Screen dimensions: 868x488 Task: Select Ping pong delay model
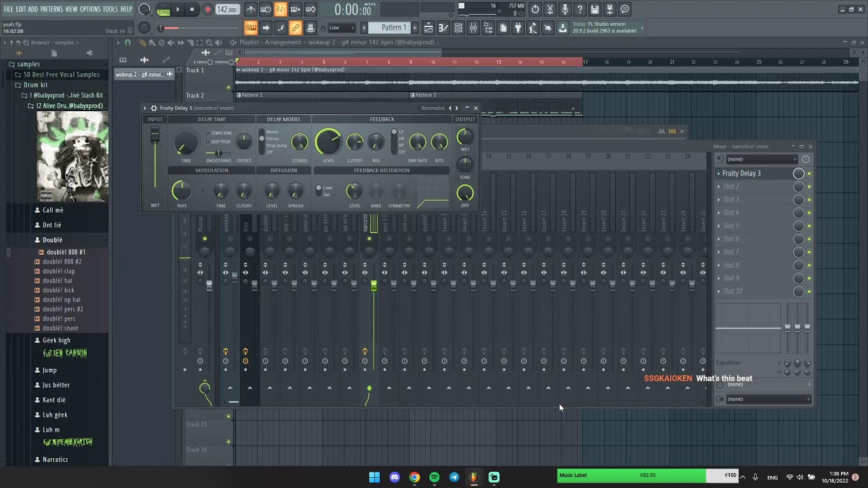coord(276,145)
